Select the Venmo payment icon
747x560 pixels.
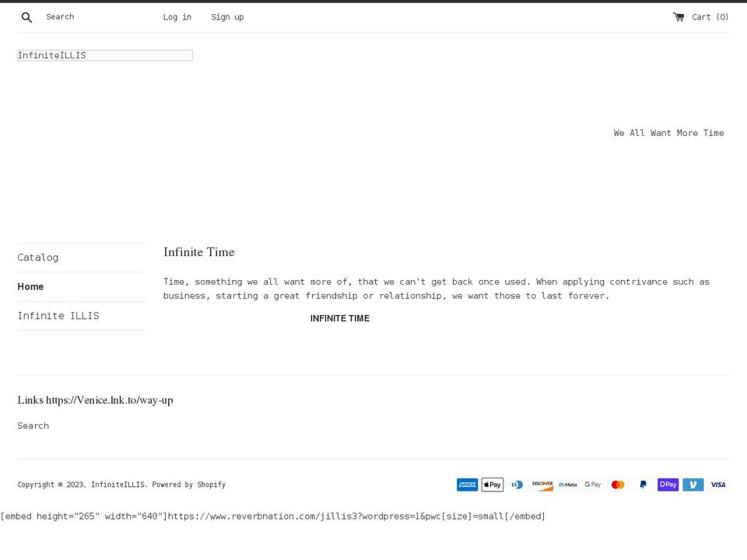693,485
